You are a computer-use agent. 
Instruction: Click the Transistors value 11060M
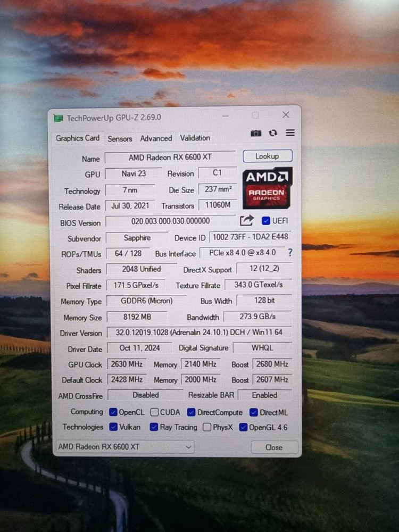(x=218, y=205)
